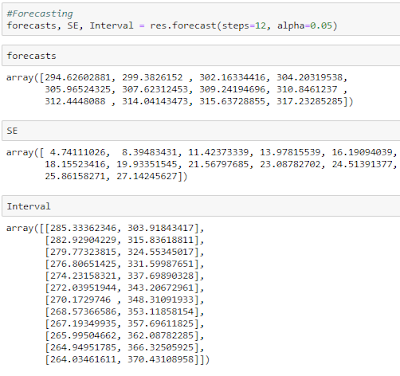Click the alpha=0.05 argument

click(305, 26)
